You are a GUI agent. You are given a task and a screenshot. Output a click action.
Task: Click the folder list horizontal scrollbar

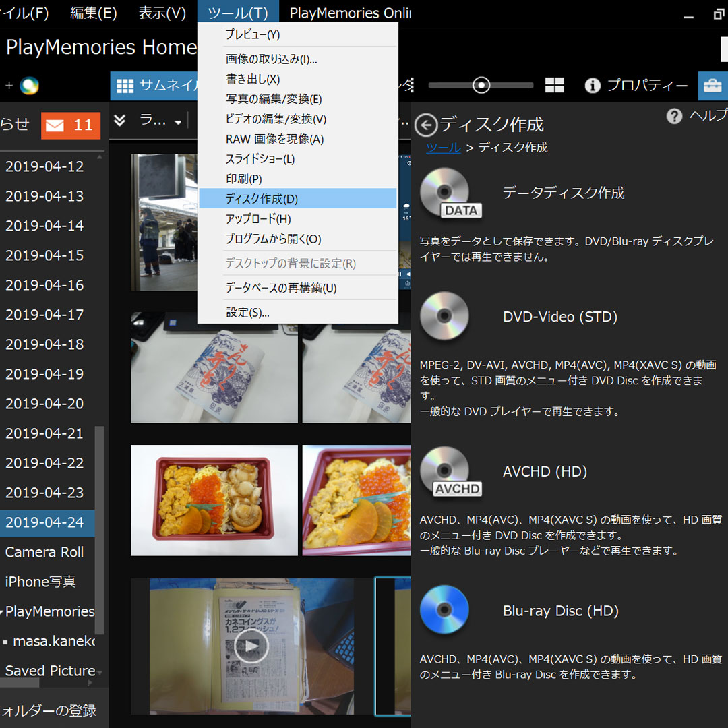(20, 683)
